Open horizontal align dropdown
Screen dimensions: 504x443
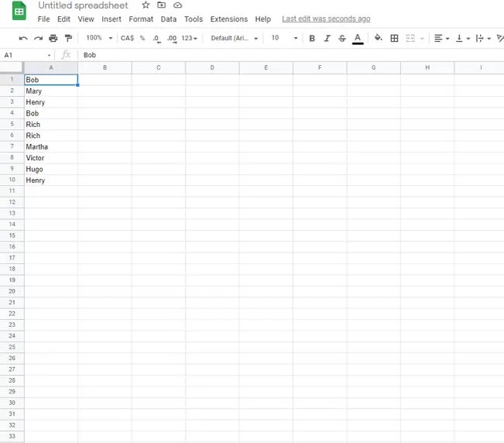(441, 38)
